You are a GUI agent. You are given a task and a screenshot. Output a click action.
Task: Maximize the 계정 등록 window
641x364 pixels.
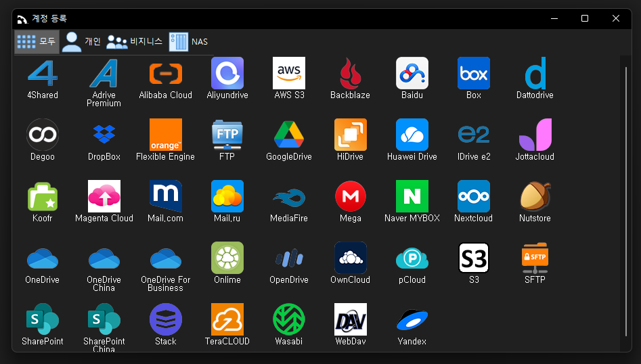click(x=585, y=18)
